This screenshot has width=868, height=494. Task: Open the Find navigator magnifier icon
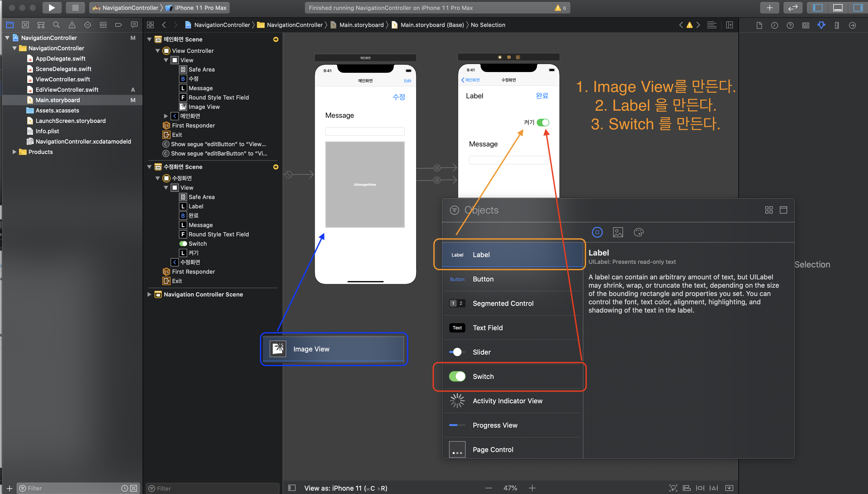(56, 25)
